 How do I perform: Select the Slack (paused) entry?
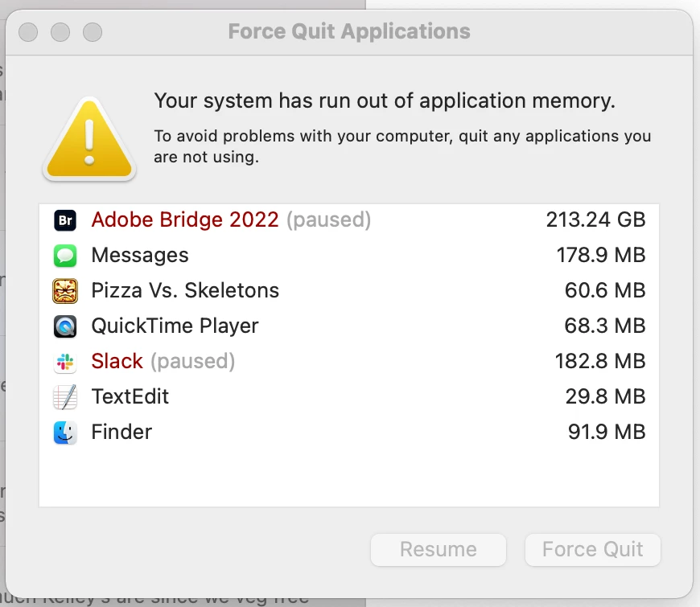click(x=349, y=361)
